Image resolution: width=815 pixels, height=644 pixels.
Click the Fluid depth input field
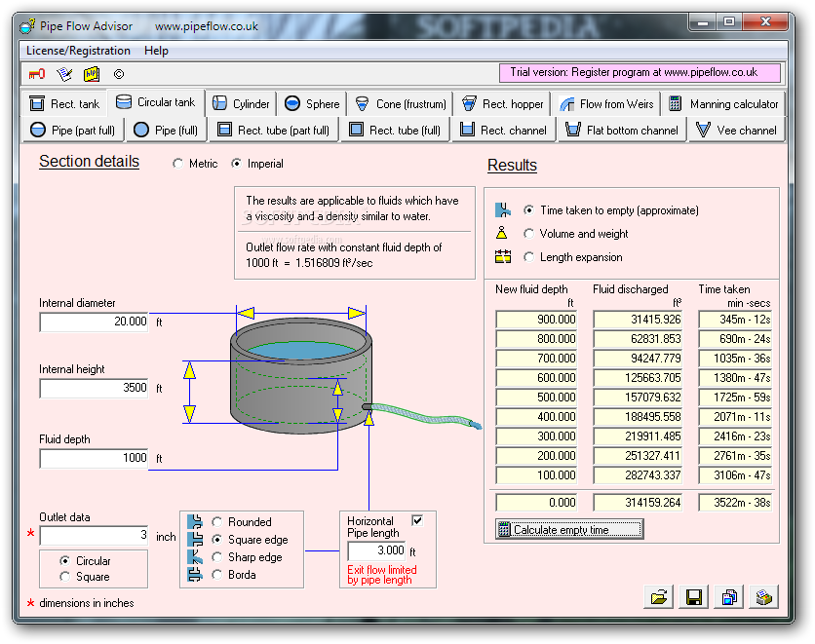click(x=95, y=459)
